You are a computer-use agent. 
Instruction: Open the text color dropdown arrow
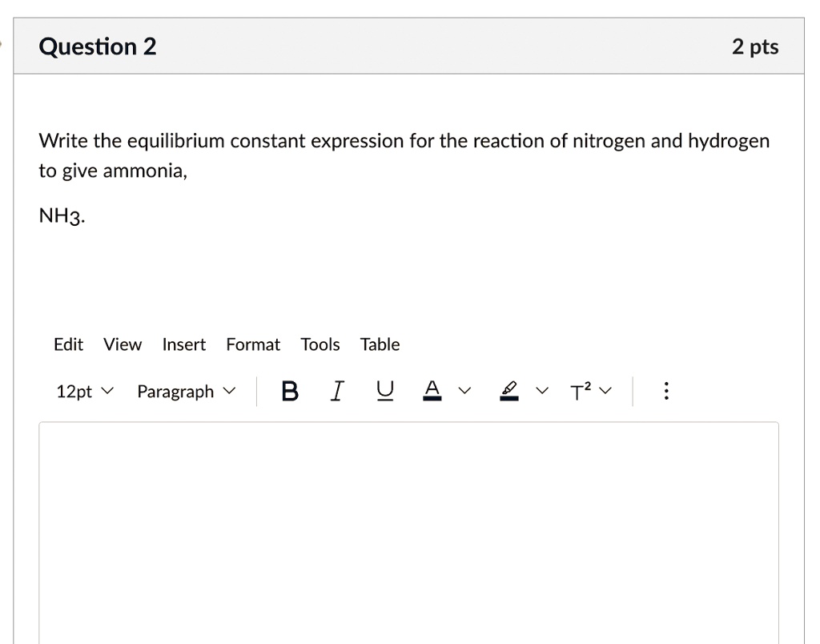(x=463, y=391)
